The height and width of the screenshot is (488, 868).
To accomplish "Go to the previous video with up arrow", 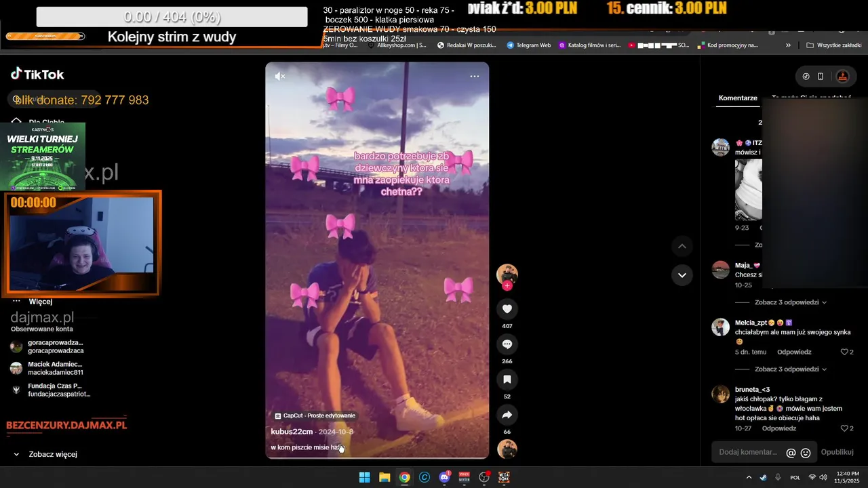I will pyautogui.click(x=682, y=246).
